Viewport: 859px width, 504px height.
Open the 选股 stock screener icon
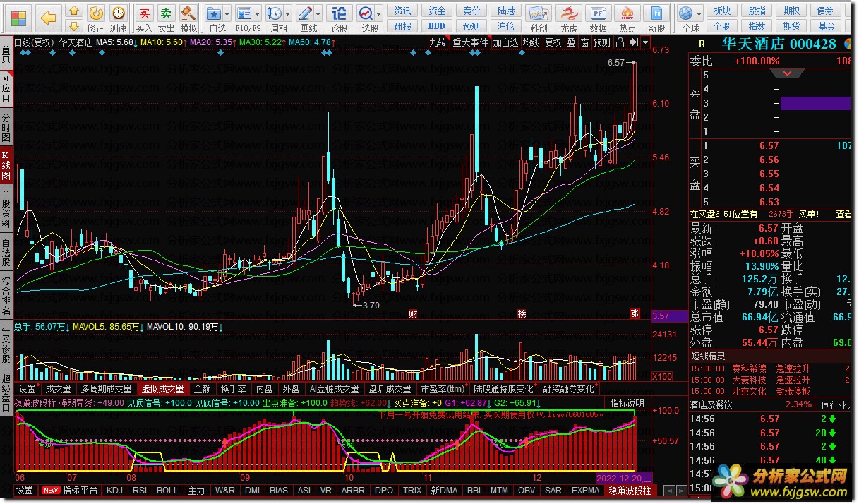pos(366,13)
